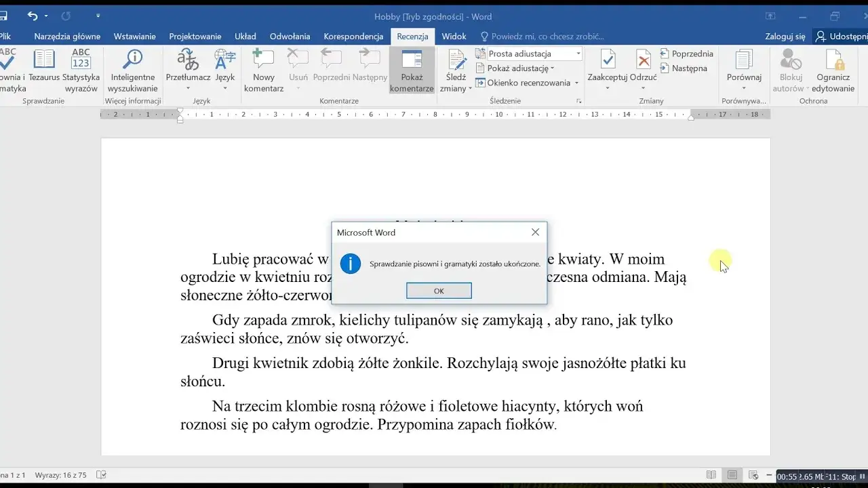Switch to Web Layout view icon
The width and height of the screenshot is (868, 488).
[753, 474]
